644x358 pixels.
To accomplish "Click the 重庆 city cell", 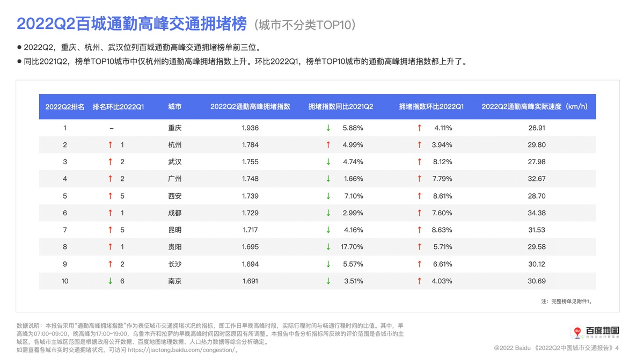I will [175, 128].
